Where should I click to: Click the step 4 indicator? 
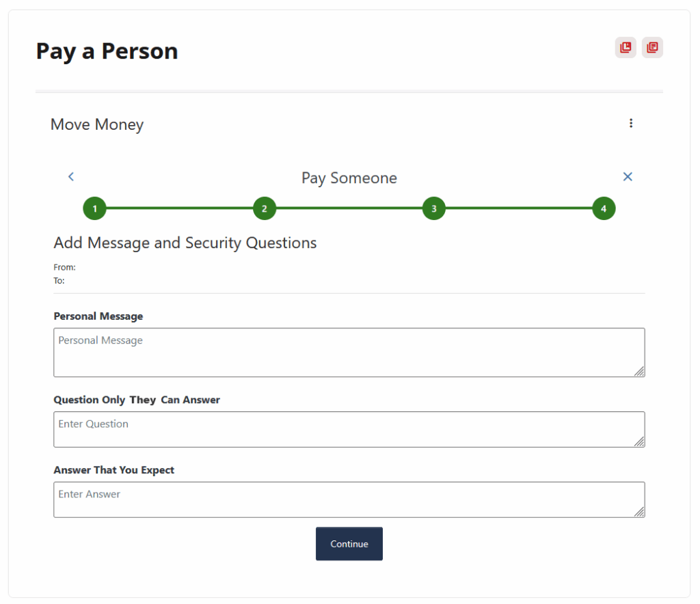[604, 208]
